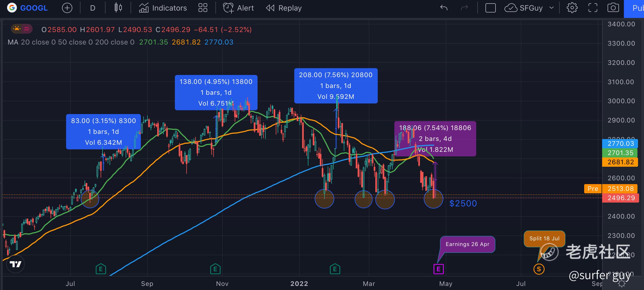Click the Nov label on the time axis
The width and height of the screenshot is (644, 290).
pos(222,284)
